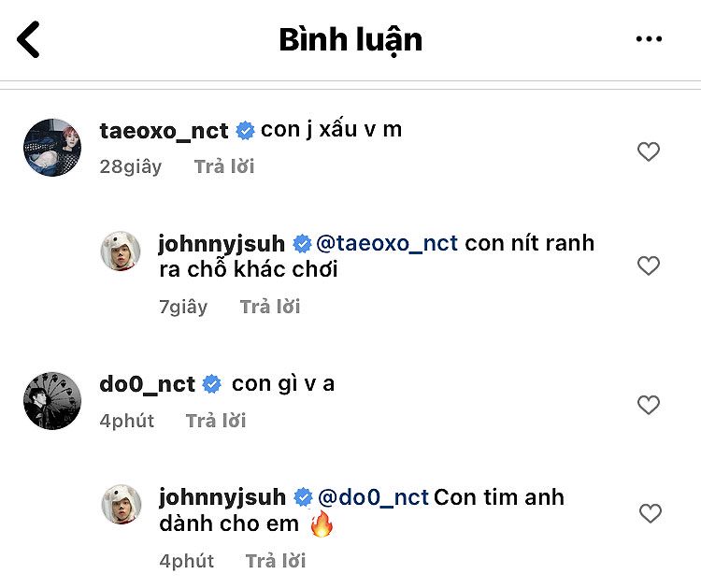Tap Trả lời under do0_nct's comment
Screen dimensions: 701x588
216,421
